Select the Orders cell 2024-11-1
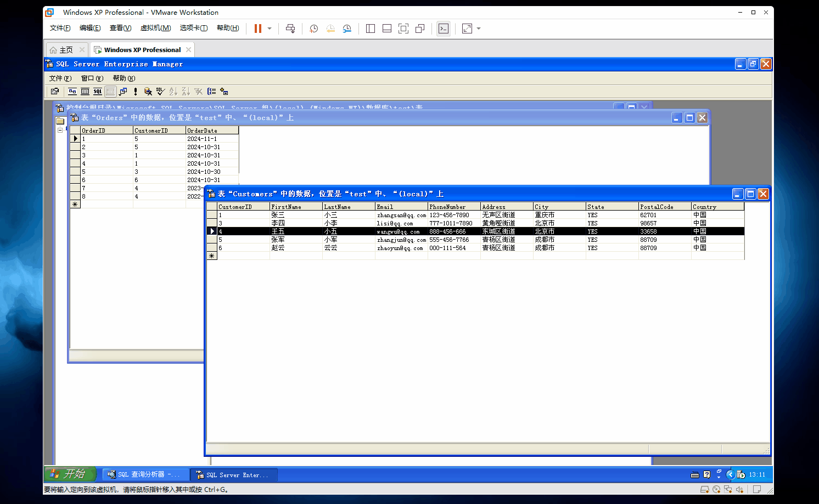Image resolution: width=819 pixels, height=504 pixels. 212,139
